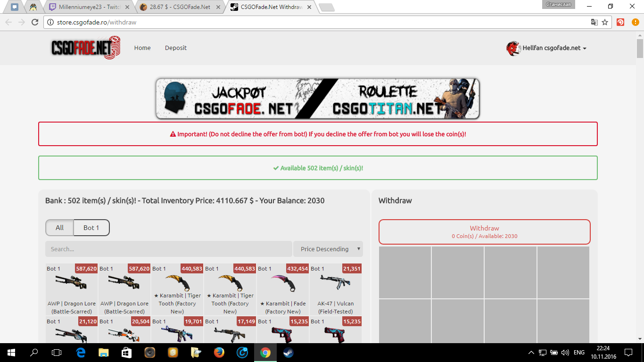Close the 28.67 $ CSGOFade.Net tab
The height and width of the screenshot is (362, 644).
pos(218,7)
